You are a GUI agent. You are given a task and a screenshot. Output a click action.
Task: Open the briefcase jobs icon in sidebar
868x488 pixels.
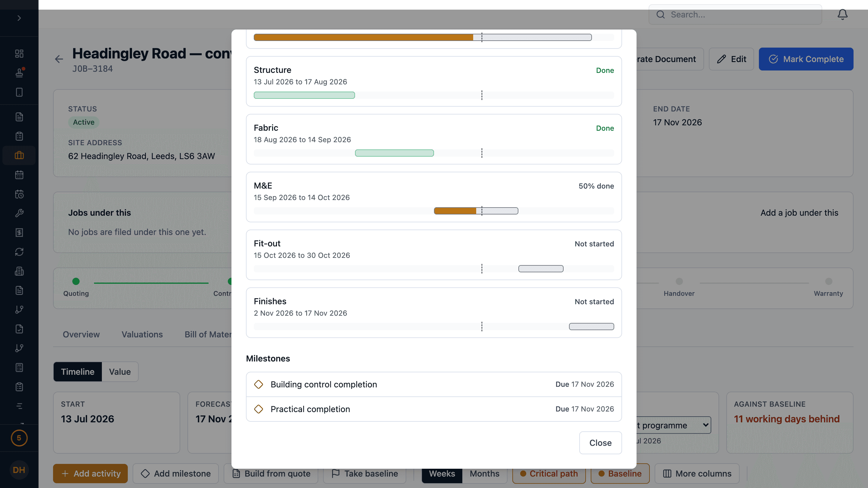tap(19, 155)
